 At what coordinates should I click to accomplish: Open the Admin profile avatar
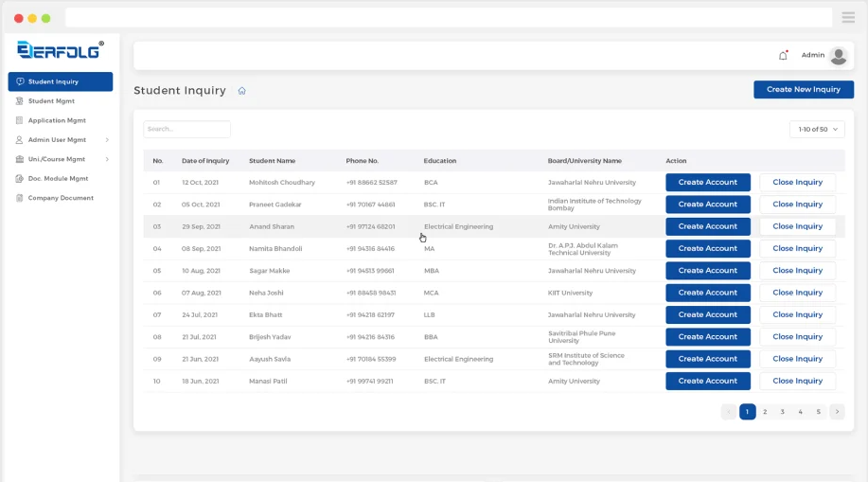pos(838,55)
